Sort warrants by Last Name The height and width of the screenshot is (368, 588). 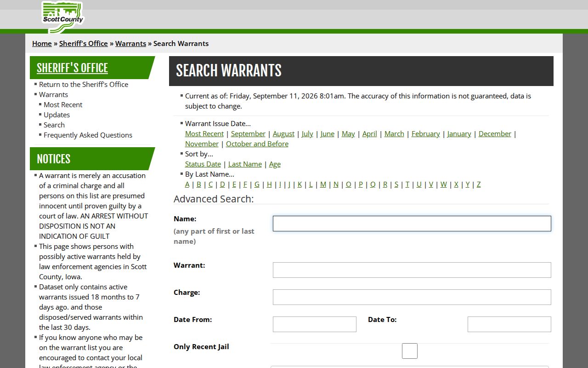tap(245, 164)
